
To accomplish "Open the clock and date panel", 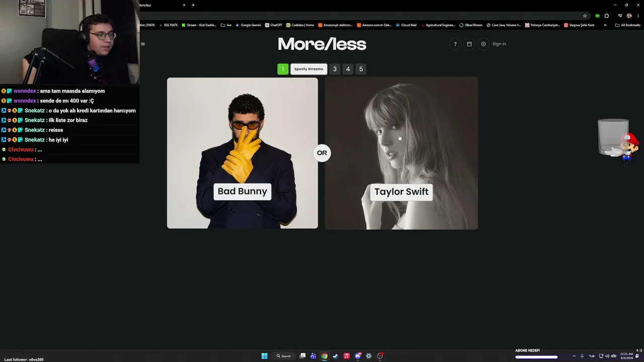I will coord(627,356).
